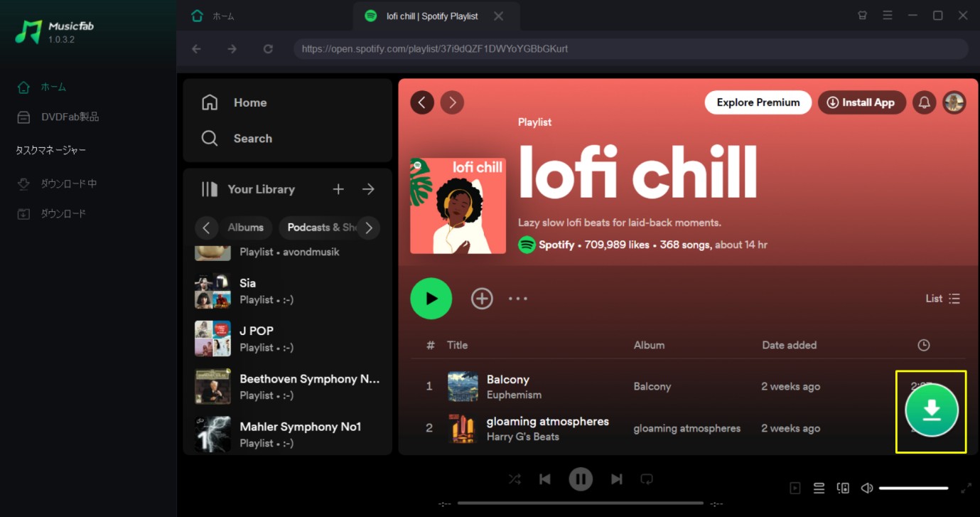
Task: Open the Mahler Symphony No1 playlist
Action: coord(288,434)
